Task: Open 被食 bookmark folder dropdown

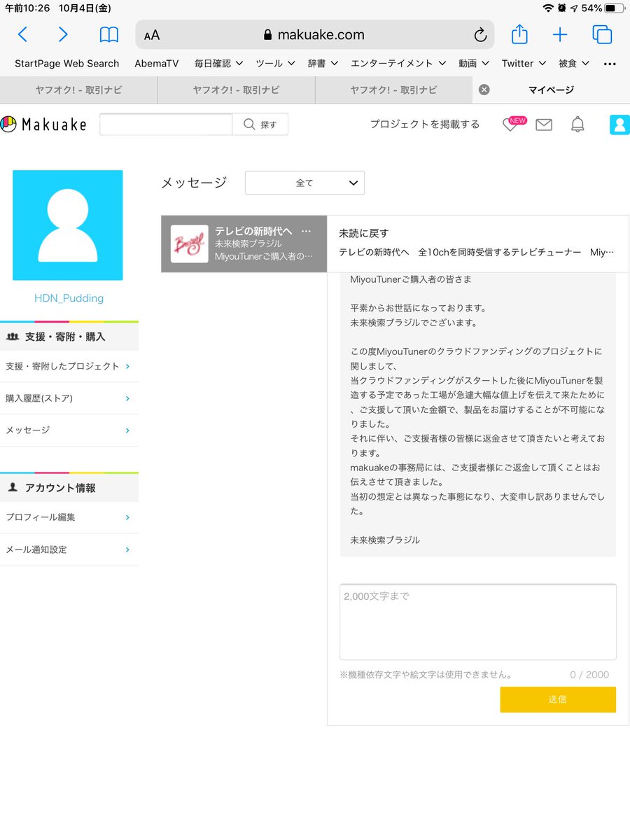Action: coord(574,64)
